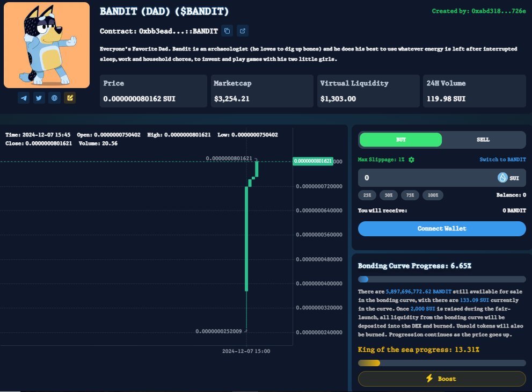
Task: Open the website globe icon
Action: tap(54, 98)
